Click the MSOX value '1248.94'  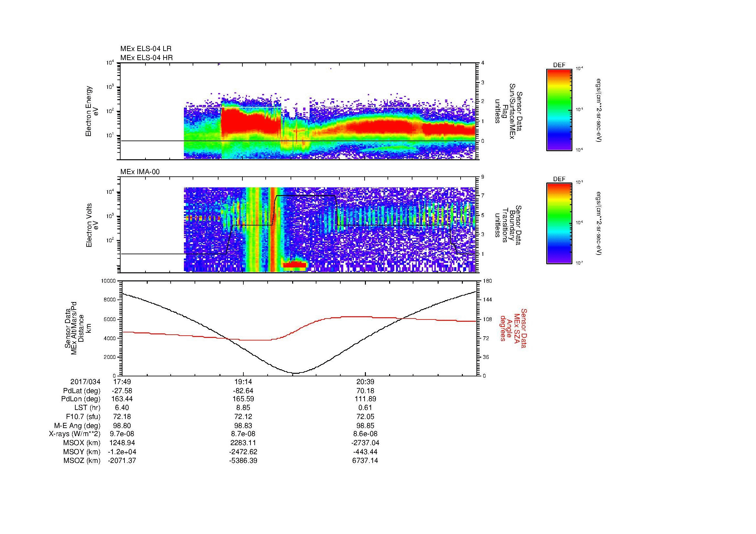point(122,443)
